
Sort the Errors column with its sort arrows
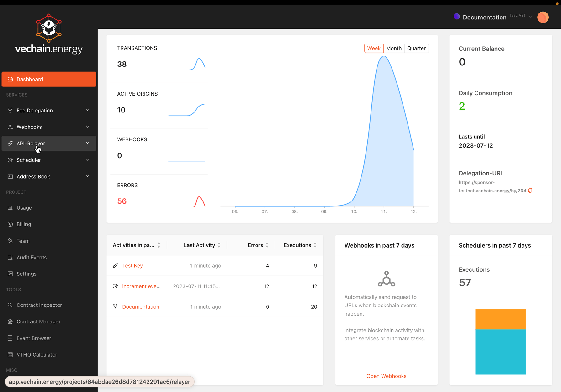267,245
